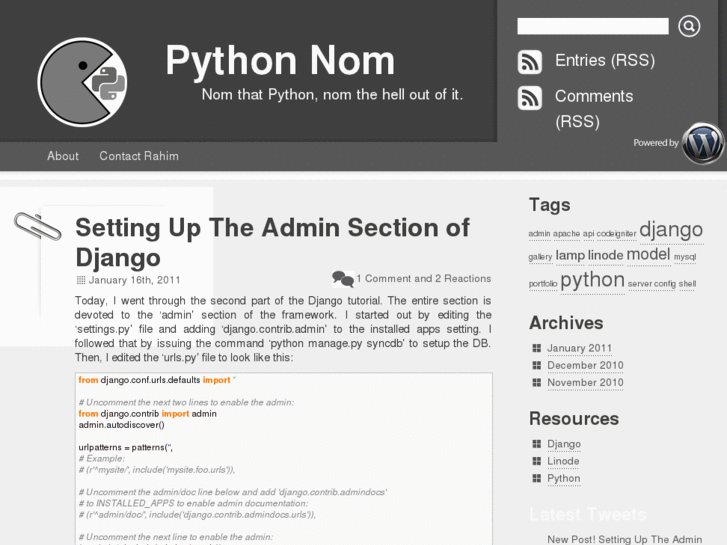
Task: Open the post title Setting Up The Admin Section of Django
Action: [273, 242]
